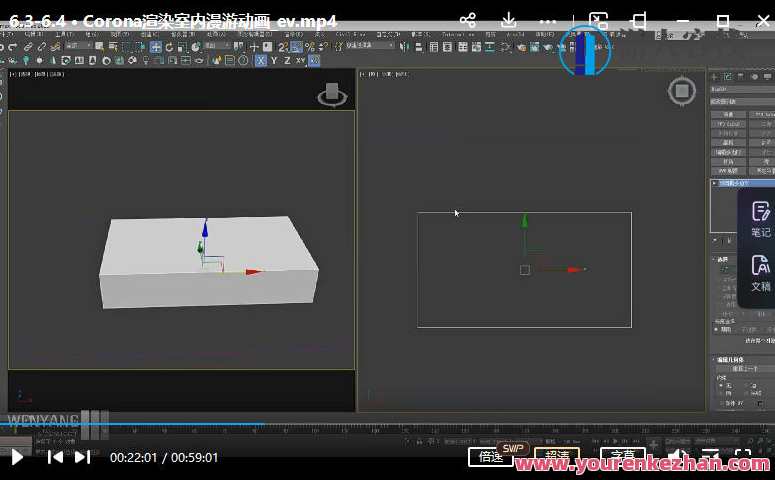Toggle the Angle Snap button

(297, 47)
